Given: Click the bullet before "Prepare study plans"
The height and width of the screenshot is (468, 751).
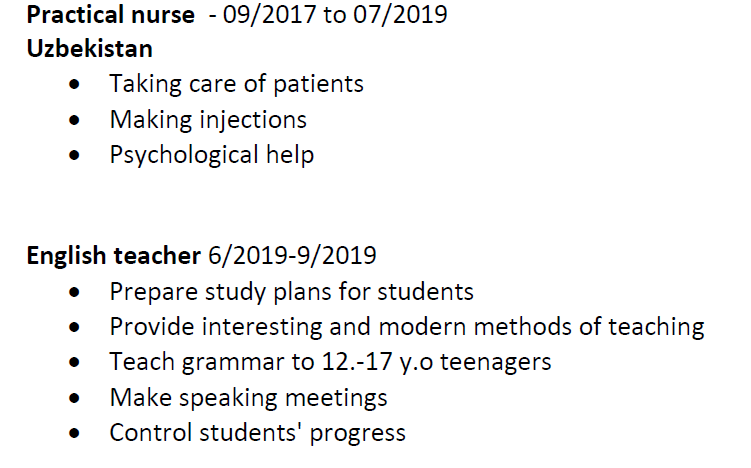Looking at the screenshot, I should [x=76, y=293].
